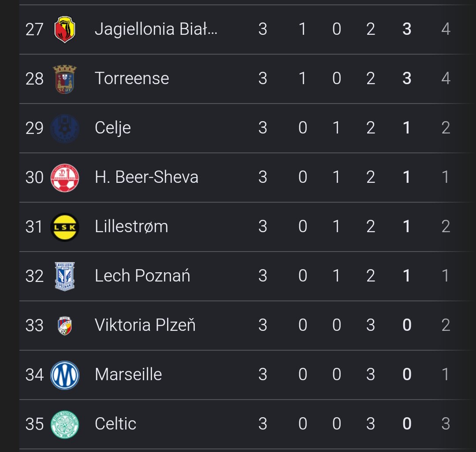Open Viktoria Plzeň team name
476x452 pixels.
click(x=145, y=325)
